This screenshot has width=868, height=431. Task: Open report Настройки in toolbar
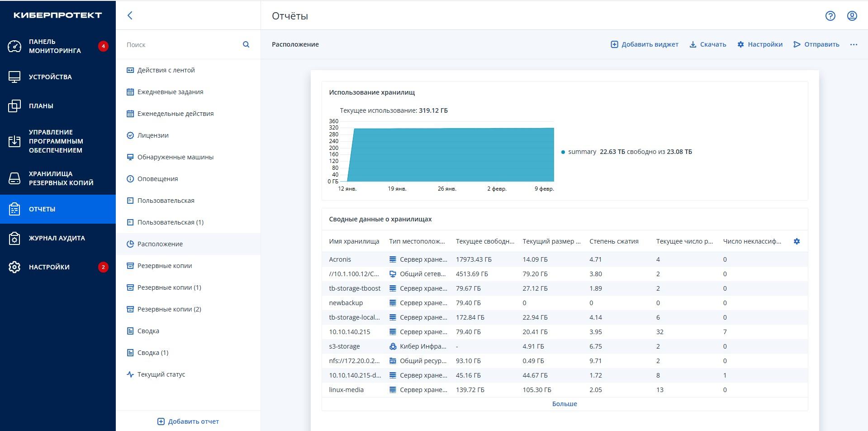pyautogui.click(x=760, y=44)
